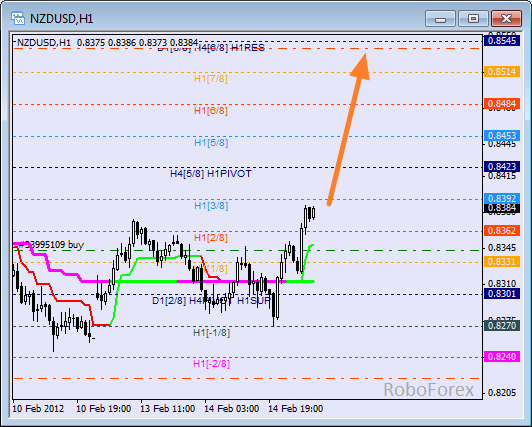Close the NZDUSD,H1 chart window

click(x=506, y=18)
